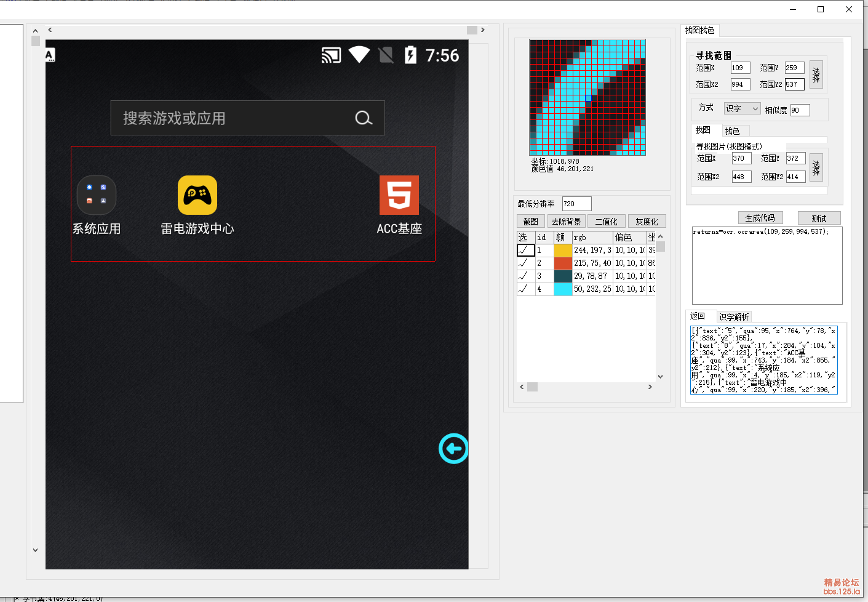Tap the cyan back arrow floating button

454,449
